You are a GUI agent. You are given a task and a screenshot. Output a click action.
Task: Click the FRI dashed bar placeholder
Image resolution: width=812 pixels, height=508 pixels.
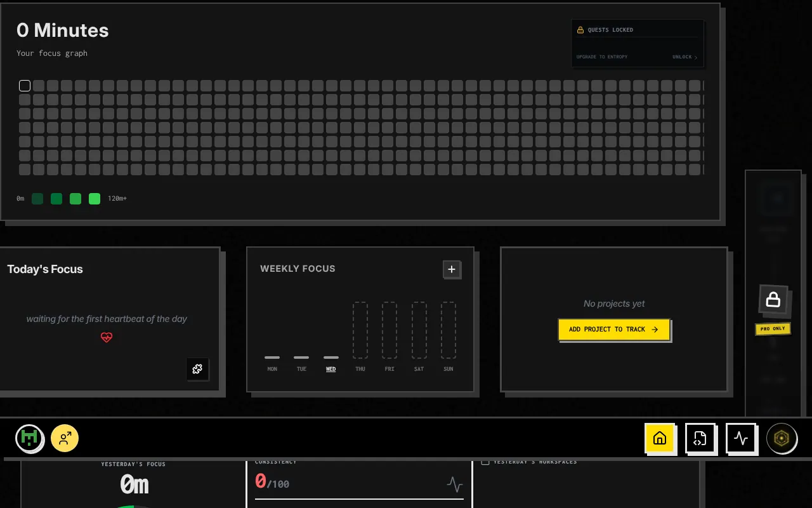click(390, 330)
